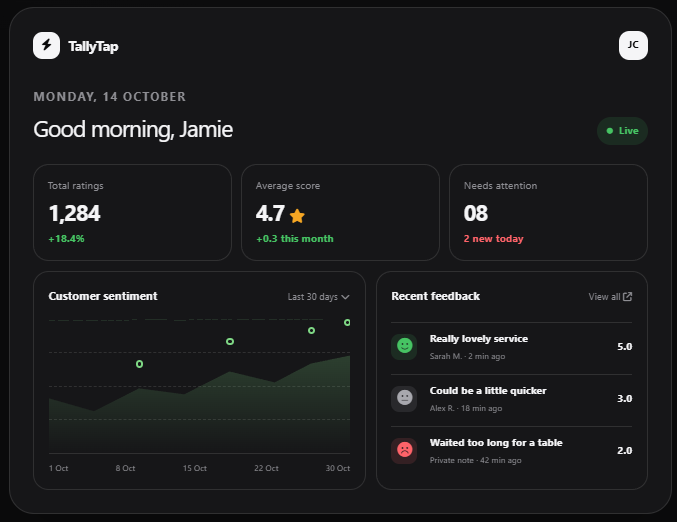Select the Waited too long for a table entry

click(x=512, y=451)
